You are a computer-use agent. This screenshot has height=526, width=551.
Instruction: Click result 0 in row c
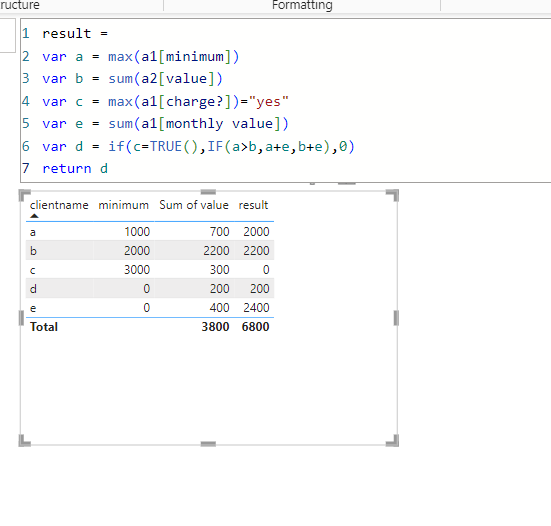coord(266,270)
